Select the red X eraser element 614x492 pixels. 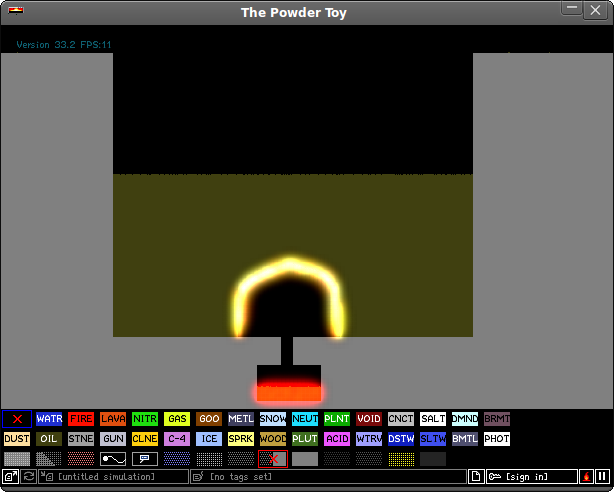click(x=17, y=419)
